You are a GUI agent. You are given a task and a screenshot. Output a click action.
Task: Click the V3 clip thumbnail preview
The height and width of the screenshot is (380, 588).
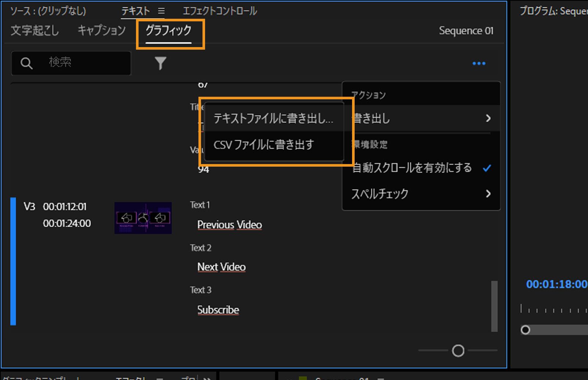(x=143, y=218)
